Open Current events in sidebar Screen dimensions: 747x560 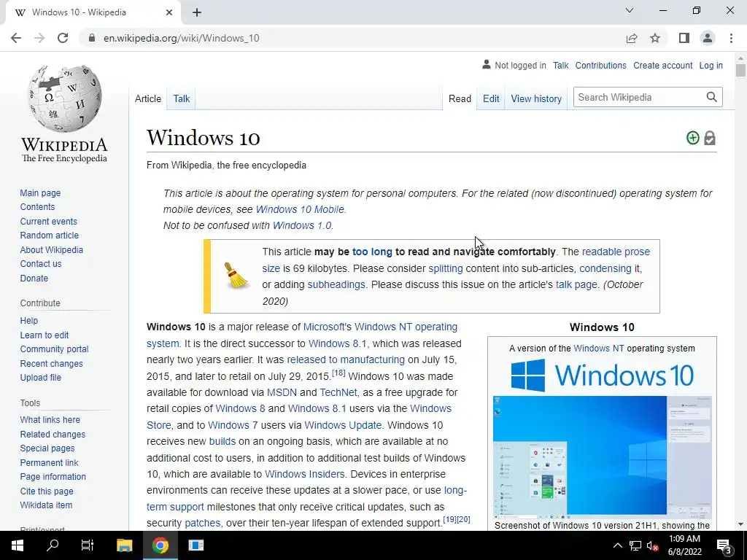point(49,222)
